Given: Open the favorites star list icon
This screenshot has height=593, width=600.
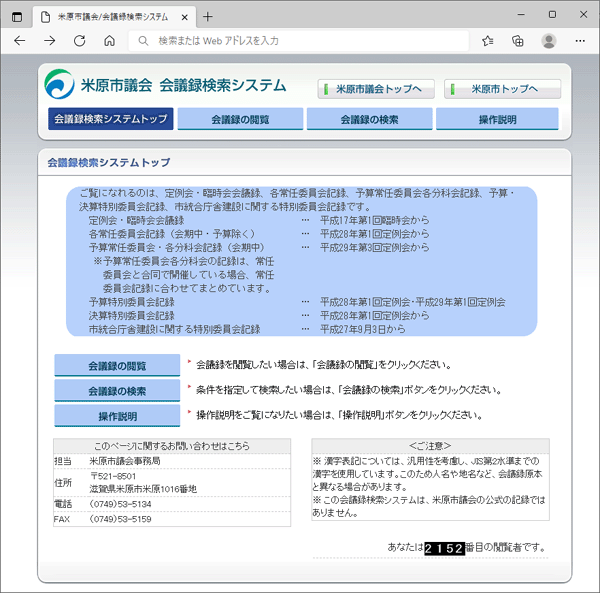Looking at the screenshot, I should [x=488, y=41].
